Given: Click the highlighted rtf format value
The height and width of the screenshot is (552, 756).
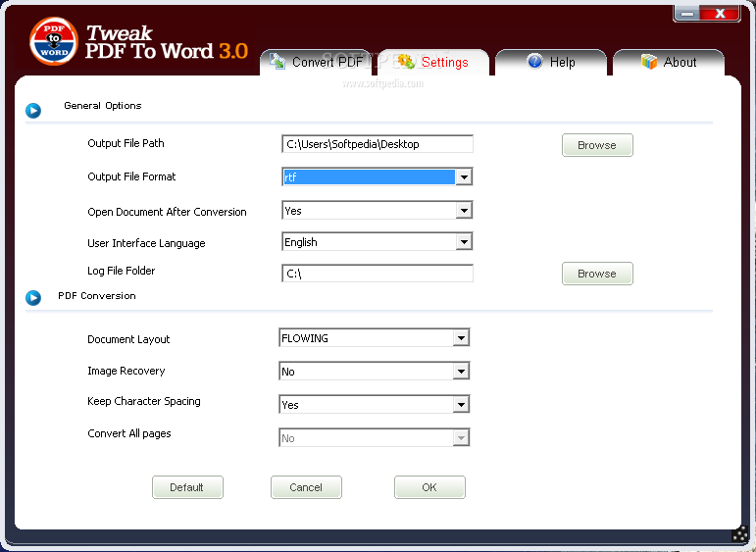Looking at the screenshot, I should (369, 176).
